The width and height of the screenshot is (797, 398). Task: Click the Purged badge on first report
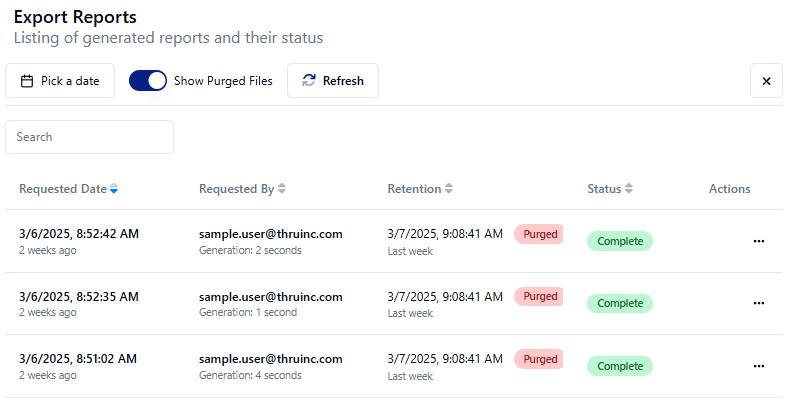pos(539,234)
